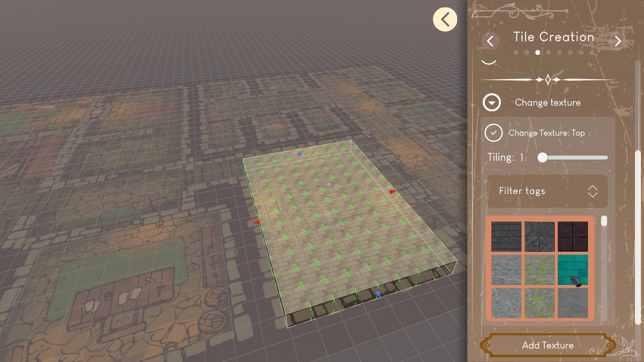Collapse the Change texture section arrow
644x362 pixels.
(x=491, y=103)
